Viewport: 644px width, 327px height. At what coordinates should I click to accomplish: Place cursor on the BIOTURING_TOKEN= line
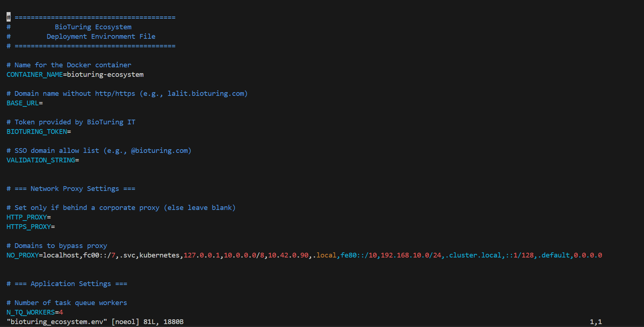(x=38, y=132)
